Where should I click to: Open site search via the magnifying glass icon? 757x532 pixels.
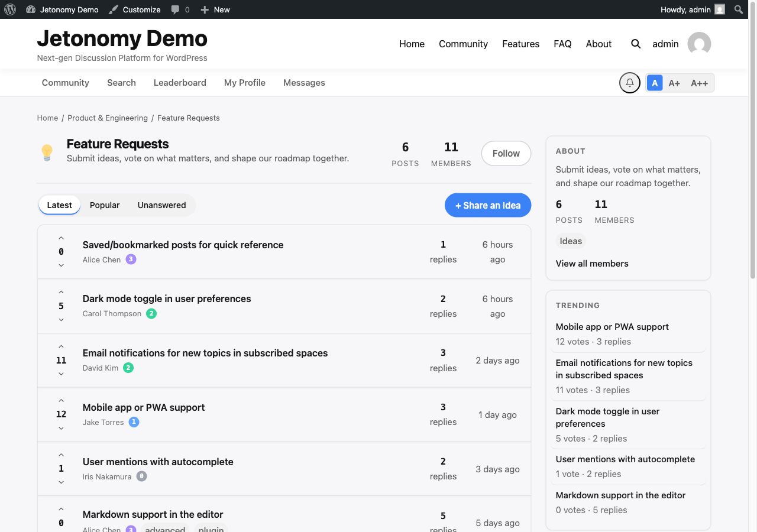click(x=635, y=44)
